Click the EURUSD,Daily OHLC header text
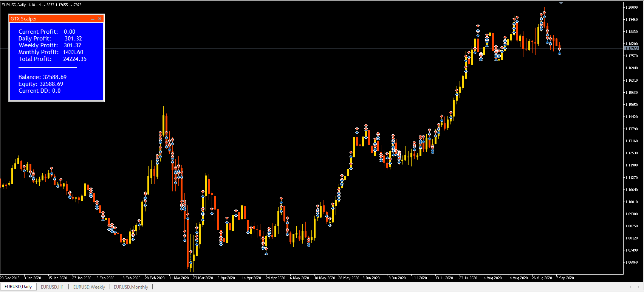Viewport: 644px width, 292px height. click(42, 5)
